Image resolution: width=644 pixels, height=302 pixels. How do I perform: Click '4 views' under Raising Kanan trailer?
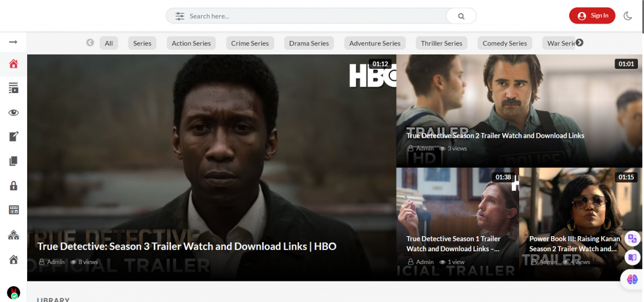576,262
